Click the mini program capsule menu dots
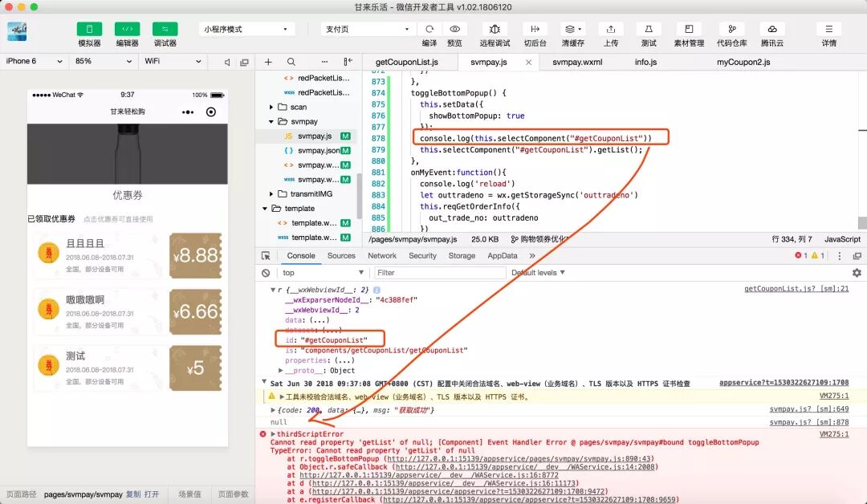Screen dimensions: 867x504 pyautogui.click(x=188, y=112)
